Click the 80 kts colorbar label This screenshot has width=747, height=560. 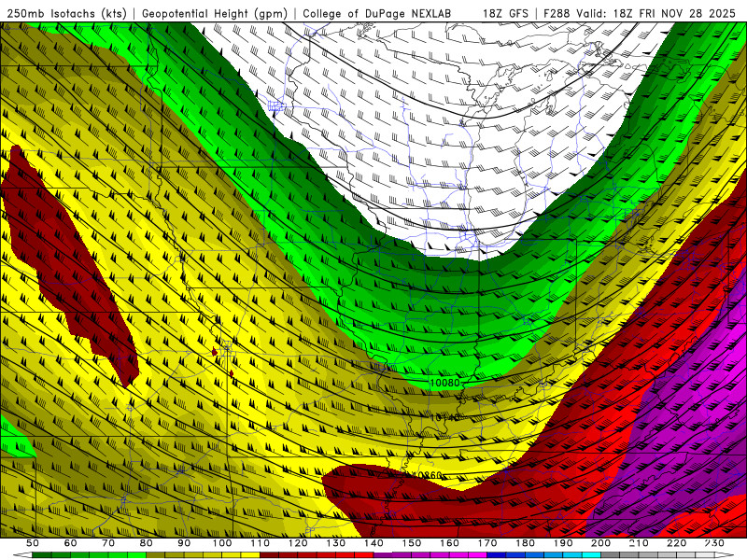tap(146, 543)
